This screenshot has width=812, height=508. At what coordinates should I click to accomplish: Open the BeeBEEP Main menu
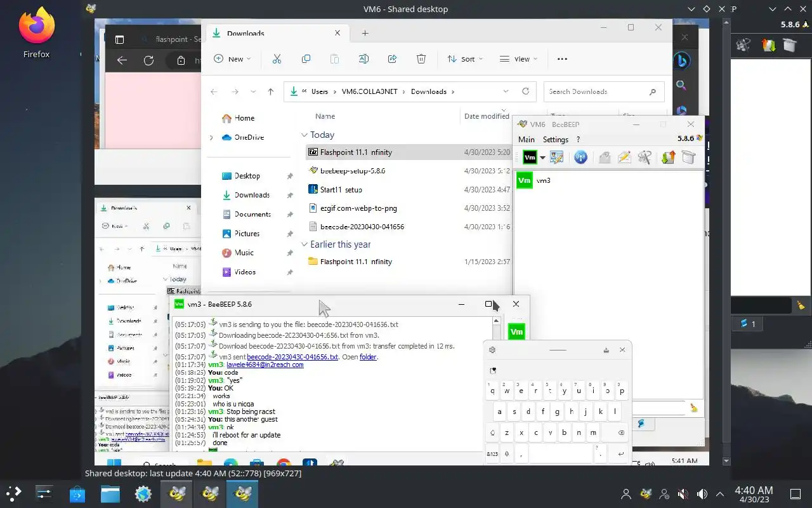coord(527,139)
